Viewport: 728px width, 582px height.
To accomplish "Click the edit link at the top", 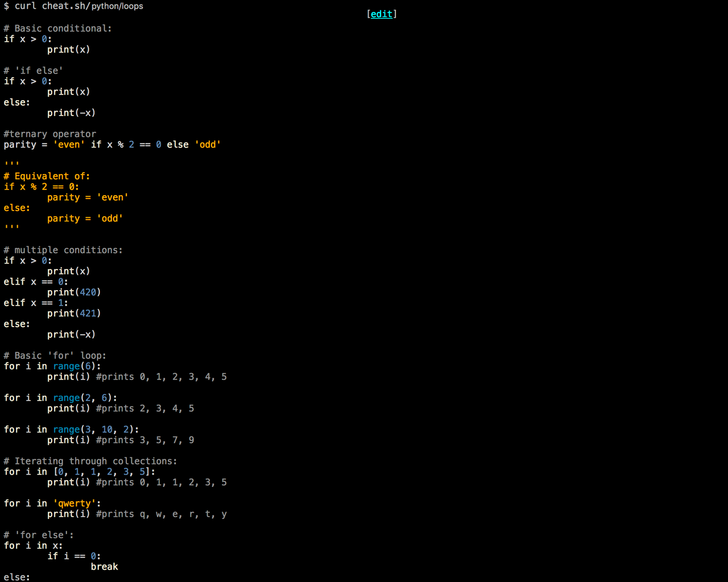I will (381, 14).
